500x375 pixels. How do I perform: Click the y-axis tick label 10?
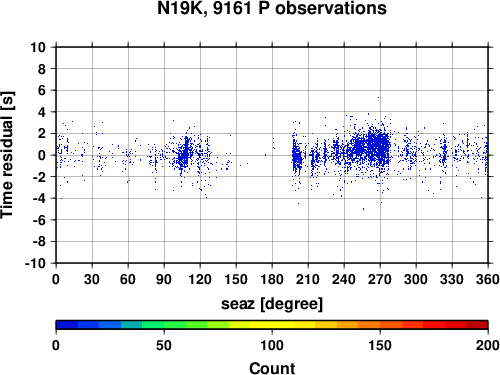pos(38,47)
